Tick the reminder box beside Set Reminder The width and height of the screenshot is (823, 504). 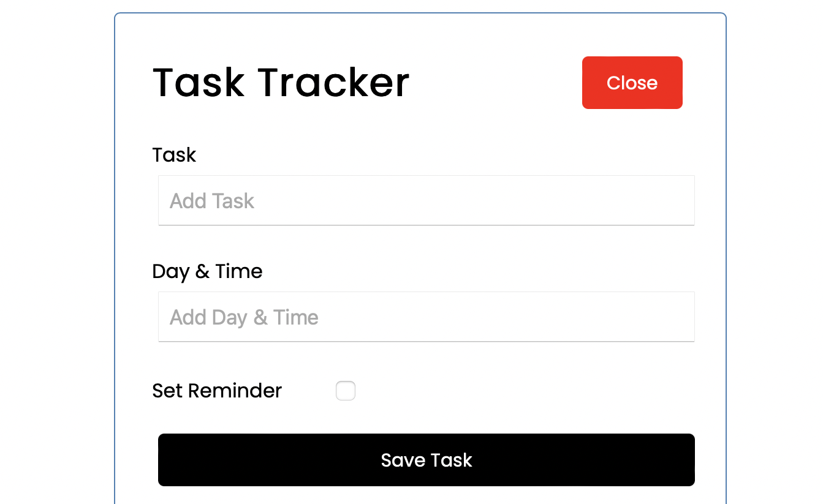click(346, 391)
